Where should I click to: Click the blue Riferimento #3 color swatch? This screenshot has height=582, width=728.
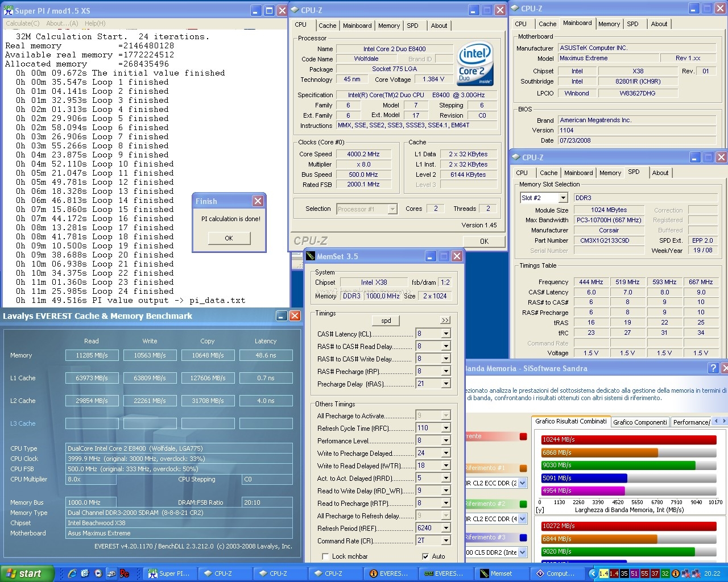tap(523, 538)
